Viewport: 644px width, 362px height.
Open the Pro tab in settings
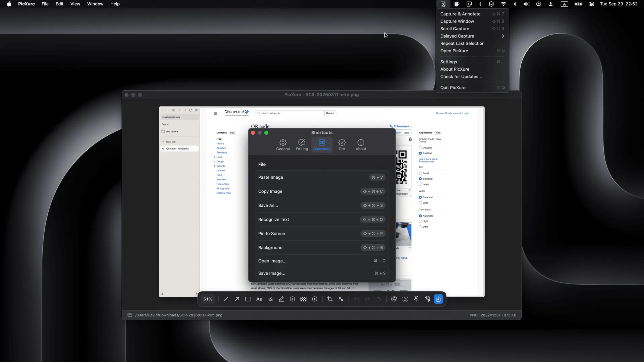tap(342, 145)
